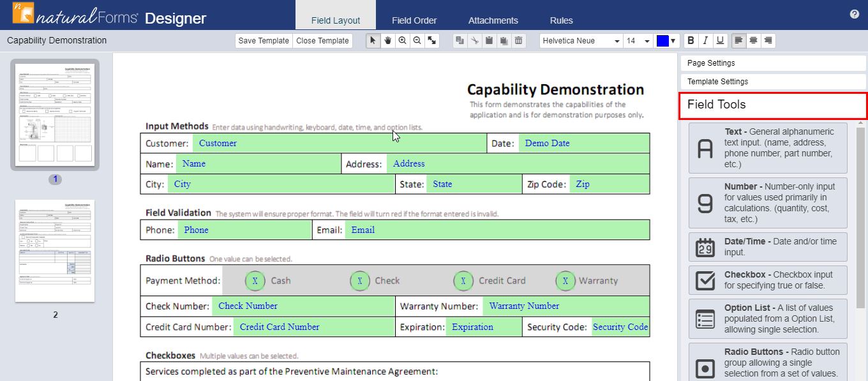Click the blue font color swatch
Image resolution: width=868 pixels, height=381 pixels.
point(662,40)
